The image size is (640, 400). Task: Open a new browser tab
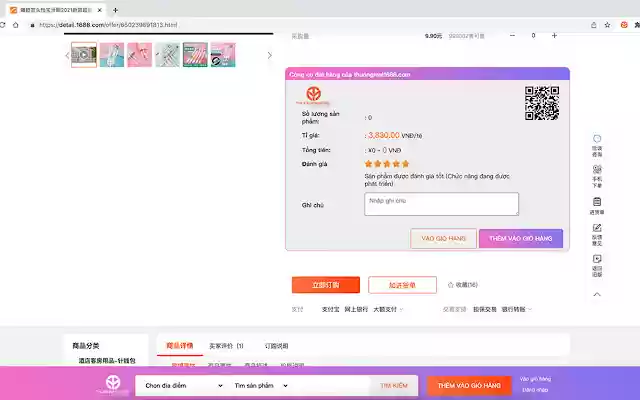[116, 10]
